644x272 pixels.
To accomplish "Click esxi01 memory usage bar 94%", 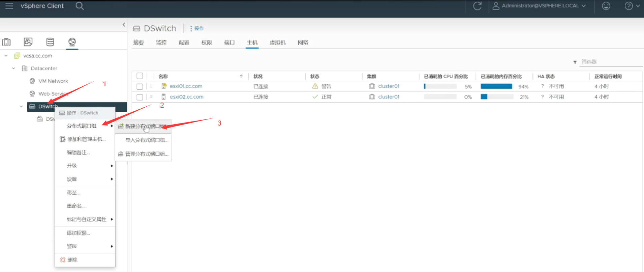I will [497, 86].
